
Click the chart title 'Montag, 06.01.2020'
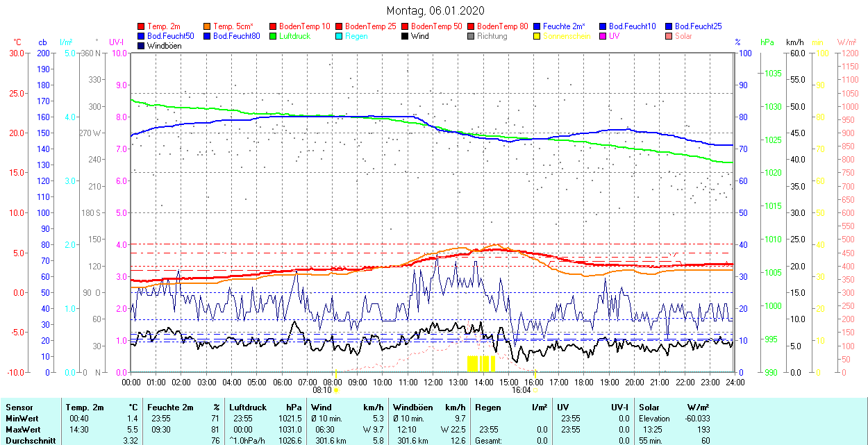click(x=435, y=10)
